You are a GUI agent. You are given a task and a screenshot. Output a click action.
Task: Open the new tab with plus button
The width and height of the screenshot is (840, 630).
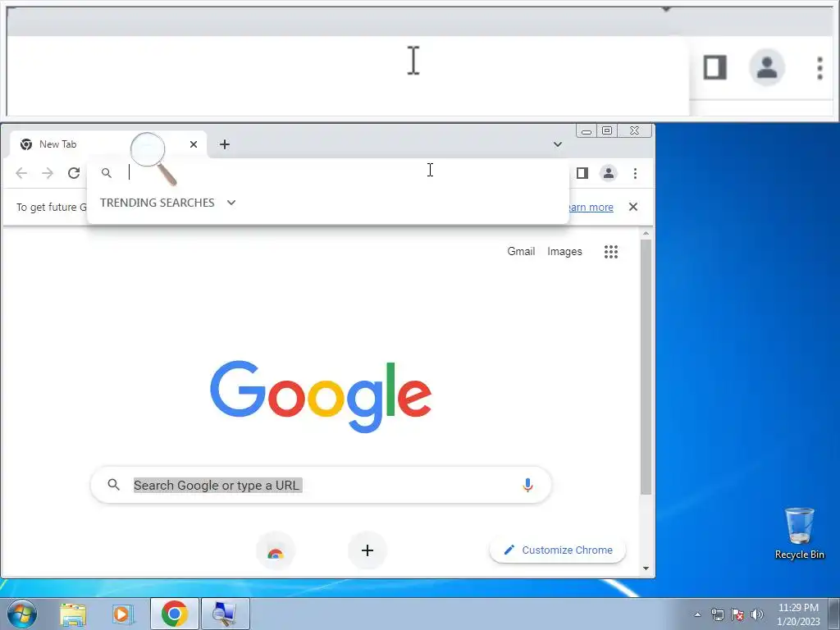[225, 144]
